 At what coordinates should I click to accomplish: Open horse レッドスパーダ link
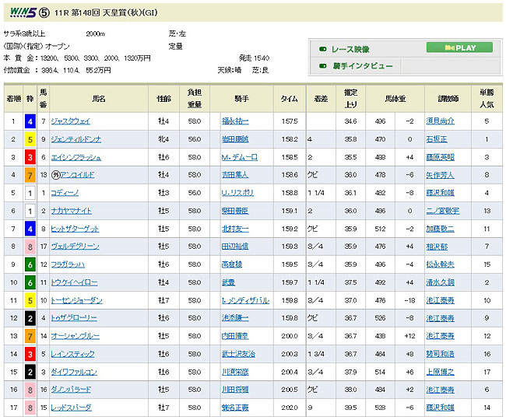[71, 408]
